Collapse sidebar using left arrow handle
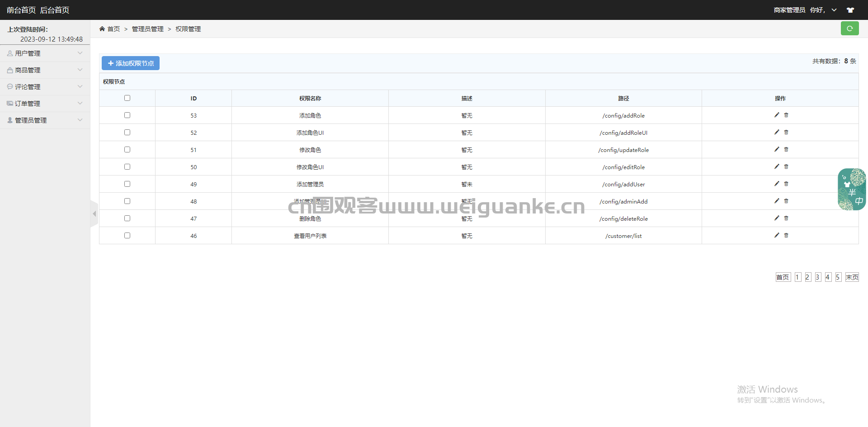This screenshot has width=868, height=427. click(94, 213)
